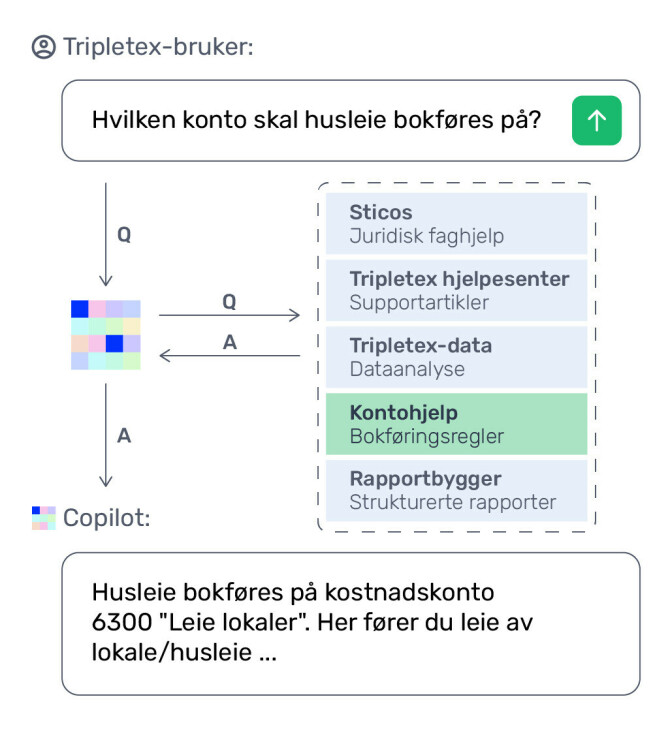The width and height of the screenshot is (670, 744).
Task: Open the highlighted Kontohjelp Bokføringsregler item
Action: pos(455,424)
